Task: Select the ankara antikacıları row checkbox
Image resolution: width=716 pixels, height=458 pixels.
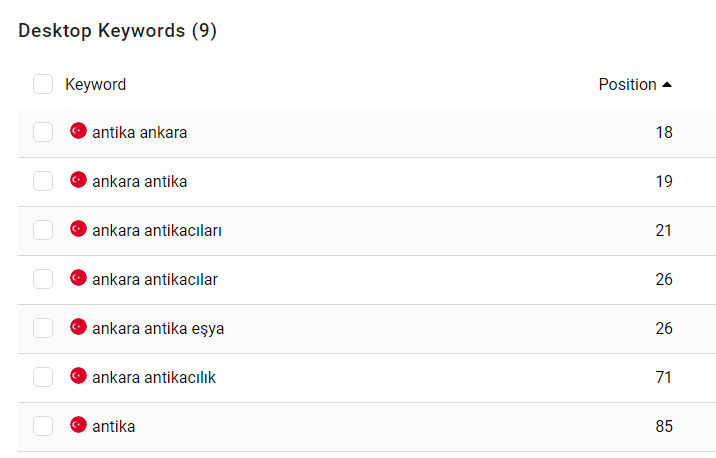Action: pyautogui.click(x=43, y=230)
